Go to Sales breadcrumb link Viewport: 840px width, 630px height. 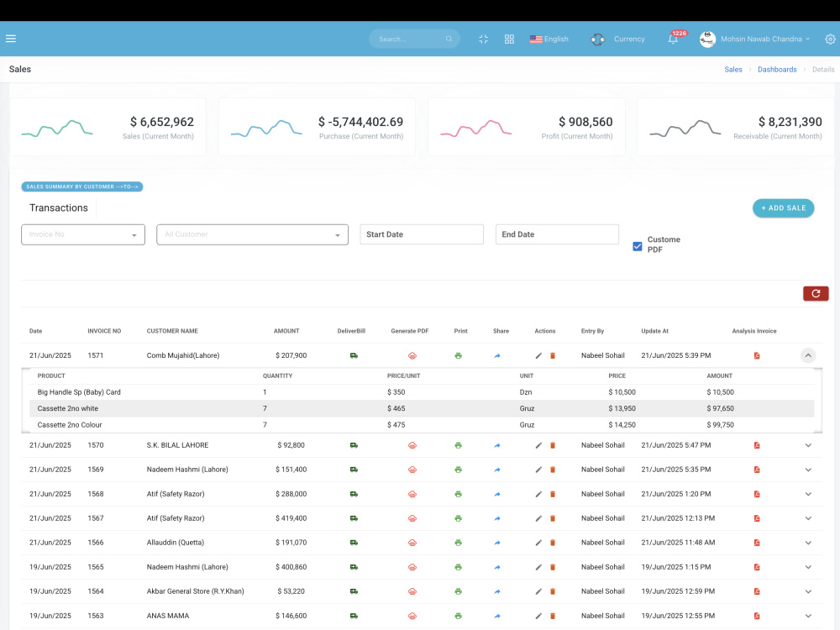(732, 70)
